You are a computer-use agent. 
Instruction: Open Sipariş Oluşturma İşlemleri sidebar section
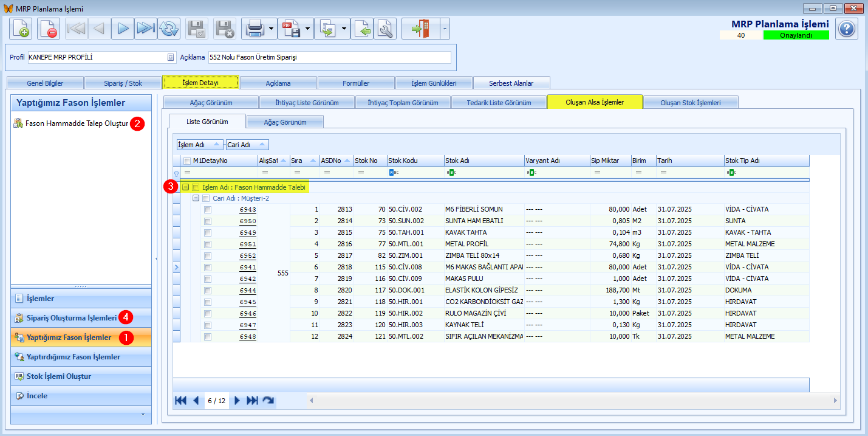coord(81,318)
